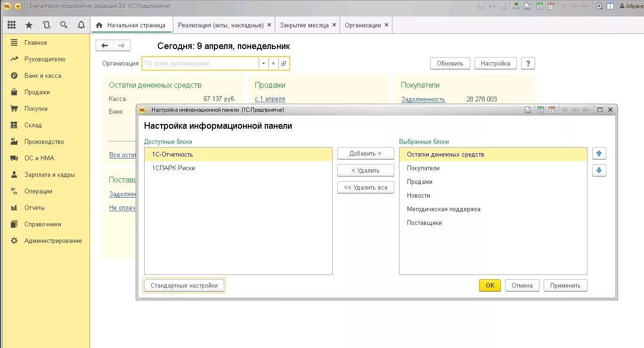Open the Отчеты section

tap(46, 207)
